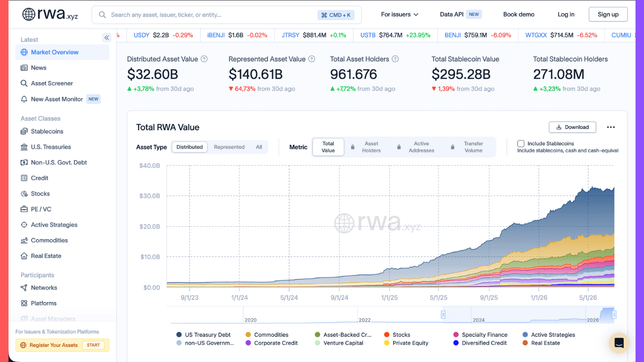Click the Stocks icon in sidebar
Viewport: 644px width, 362px height.
tap(24, 194)
